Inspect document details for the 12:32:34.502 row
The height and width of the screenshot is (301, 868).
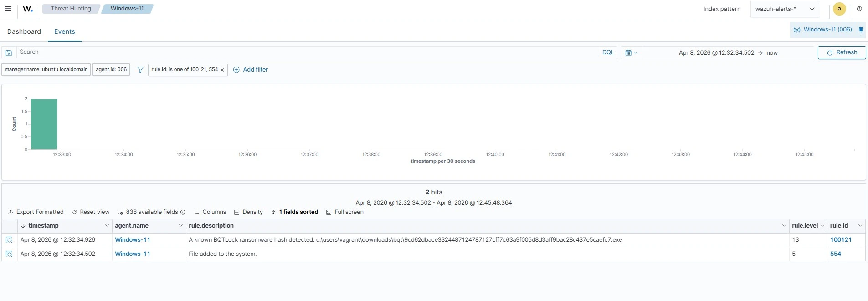click(9, 254)
